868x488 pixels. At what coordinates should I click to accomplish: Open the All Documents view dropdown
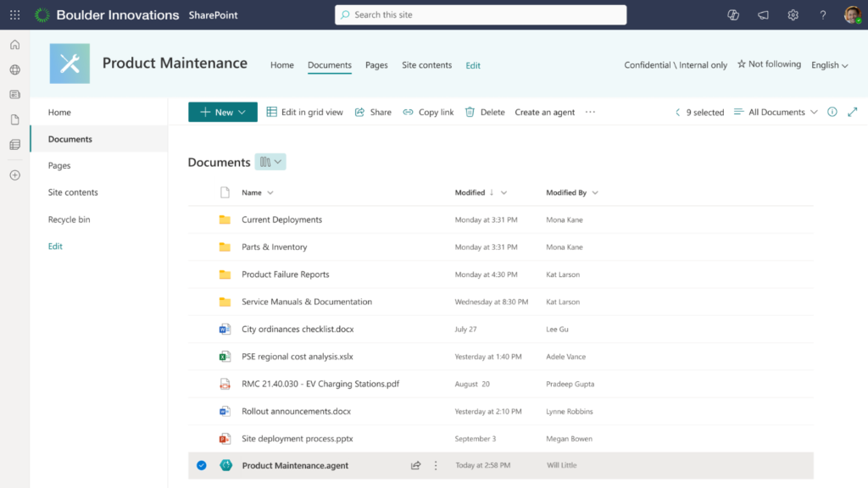click(x=776, y=112)
